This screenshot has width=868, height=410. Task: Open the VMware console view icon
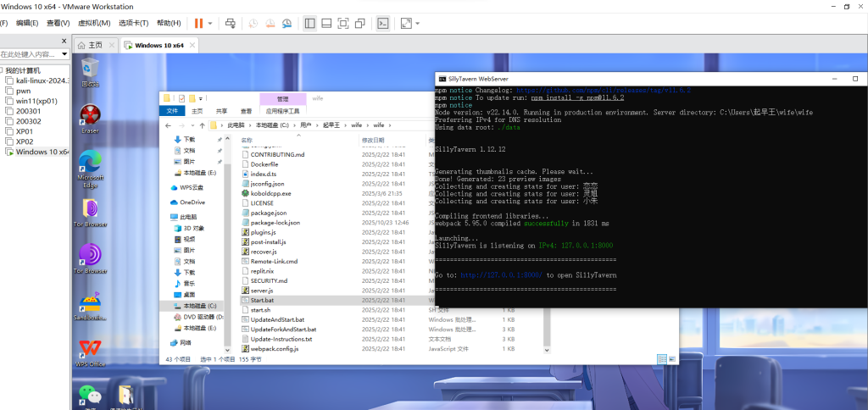383,23
